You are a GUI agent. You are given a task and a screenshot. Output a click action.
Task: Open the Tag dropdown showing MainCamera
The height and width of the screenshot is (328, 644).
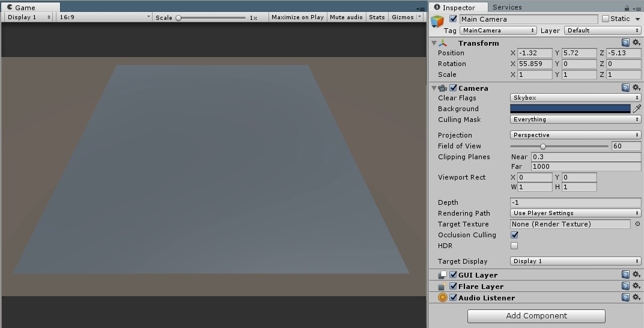[x=498, y=31]
